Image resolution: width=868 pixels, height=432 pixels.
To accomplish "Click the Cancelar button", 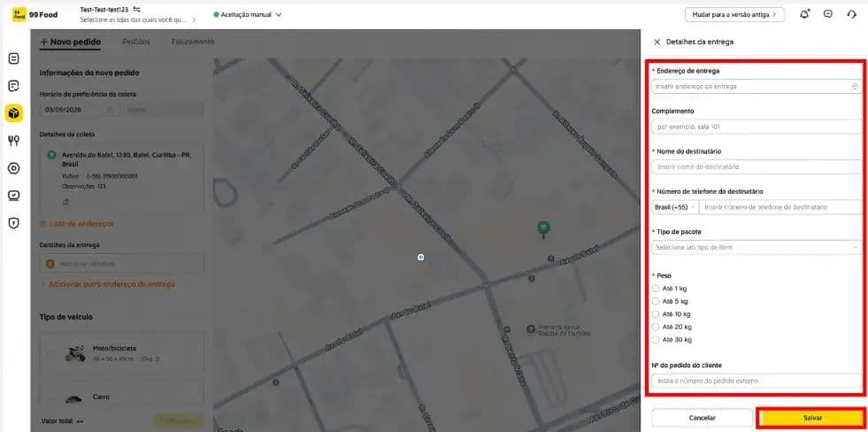I will tap(702, 418).
